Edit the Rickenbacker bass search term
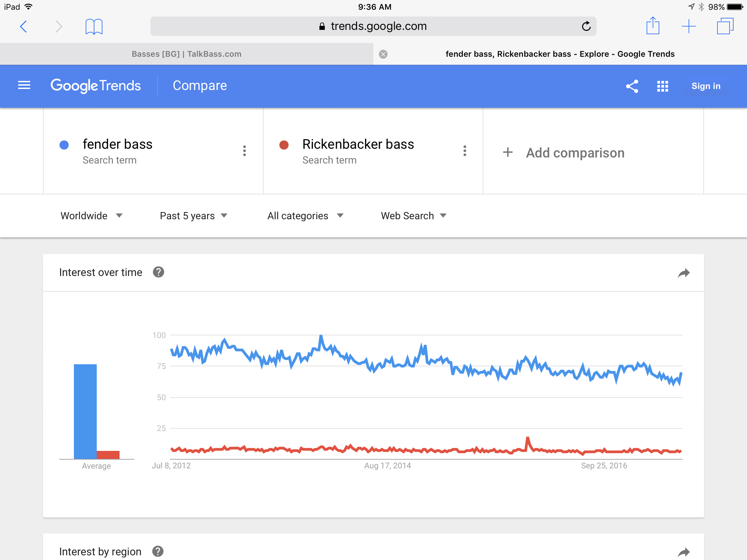The width and height of the screenshot is (747, 560). pyautogui.click(x=358, y=144)
